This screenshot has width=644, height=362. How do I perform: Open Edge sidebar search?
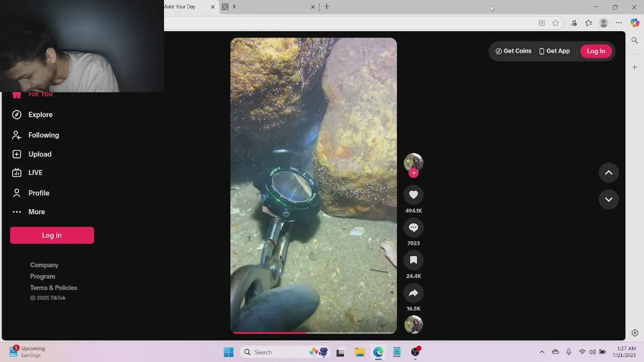pyautogui.click(x=634, y=40)
